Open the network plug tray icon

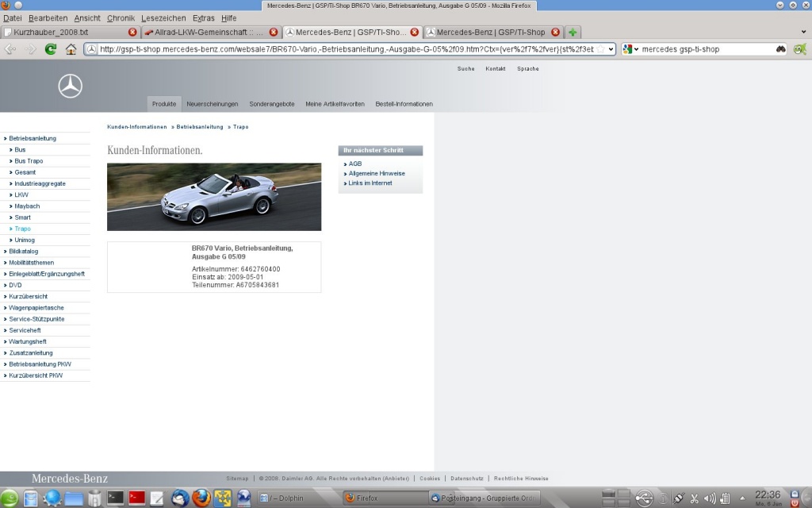point(679,498)
